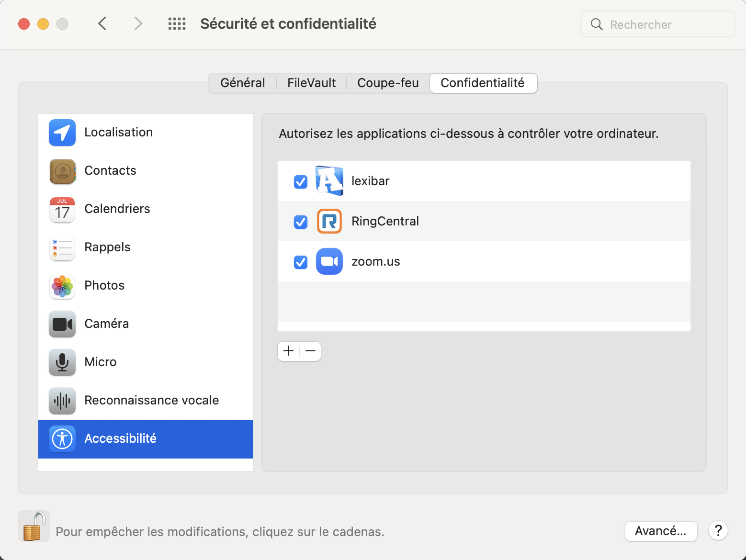This screenshot has height=560, width=746.
Task: Select the Photos privacy category
Action: pyautogui.click(x=104, y=286)
